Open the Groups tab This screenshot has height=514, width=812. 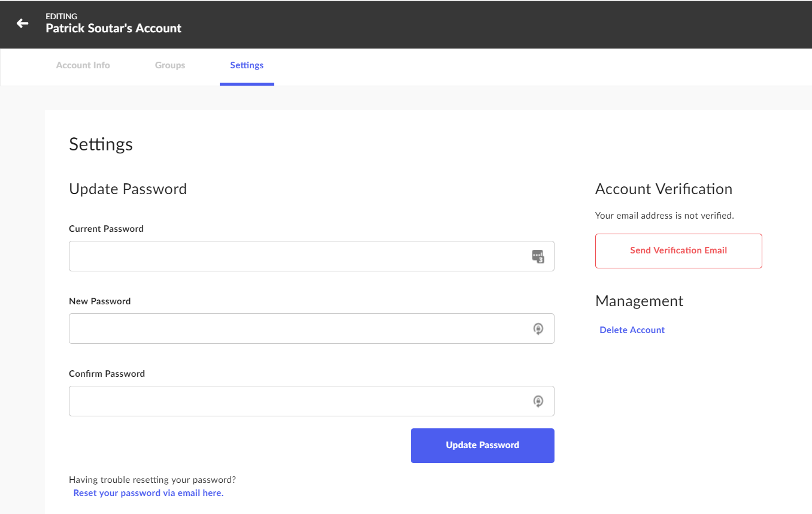point(170,65)
